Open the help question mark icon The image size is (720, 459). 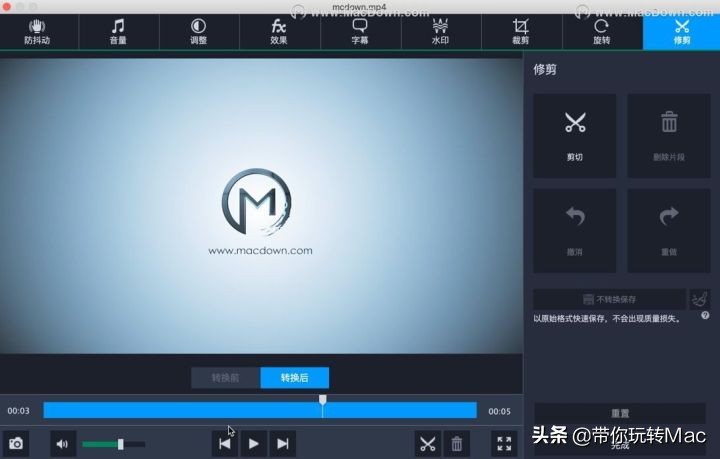click(x=705, y=315)
